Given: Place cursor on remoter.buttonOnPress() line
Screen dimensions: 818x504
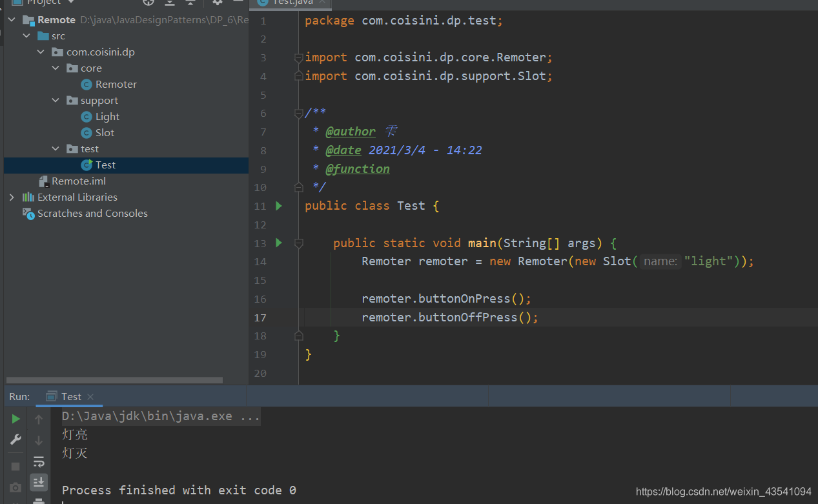Looking at the screenshot, I should 446,299.
